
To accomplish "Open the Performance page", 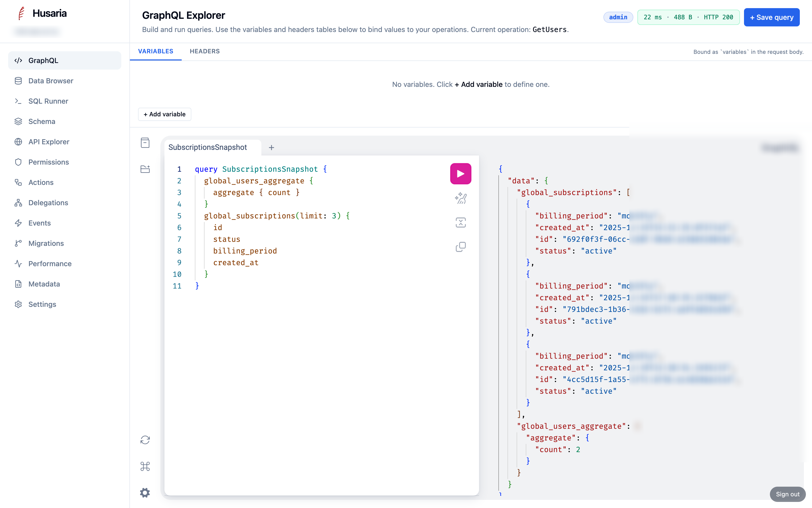I will [64, 264].
